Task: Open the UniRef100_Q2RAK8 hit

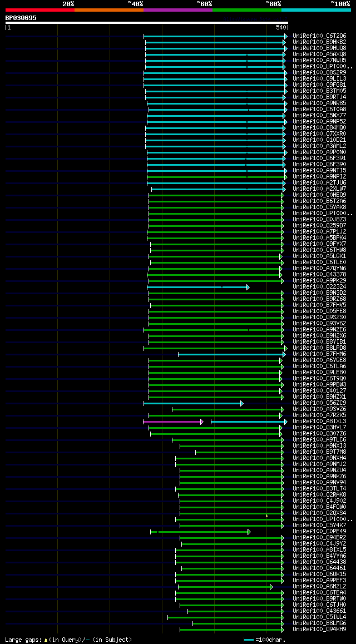Action: (x=319, y=495)
